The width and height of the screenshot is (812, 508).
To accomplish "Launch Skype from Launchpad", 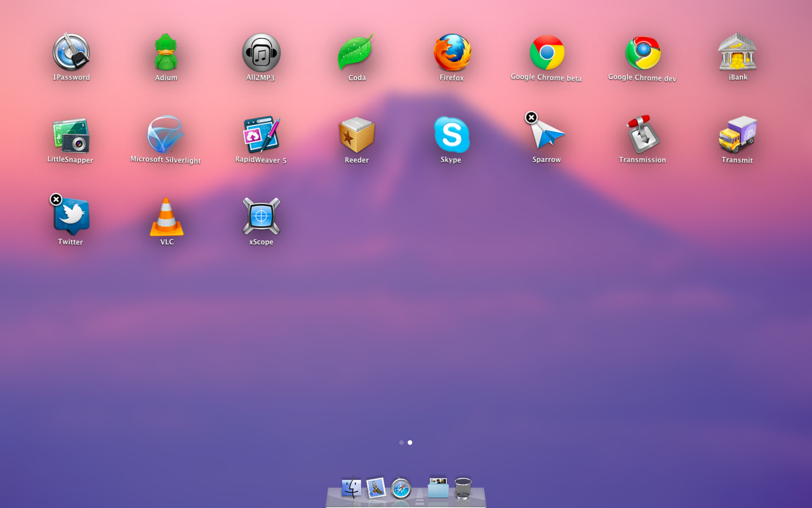I will point(452,135).
